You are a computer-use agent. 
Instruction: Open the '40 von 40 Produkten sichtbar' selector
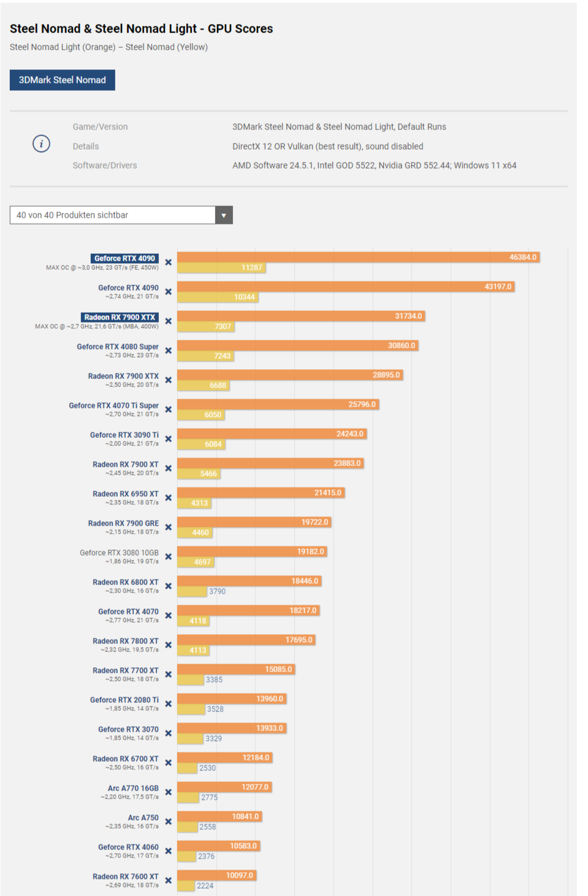point(113,215)
